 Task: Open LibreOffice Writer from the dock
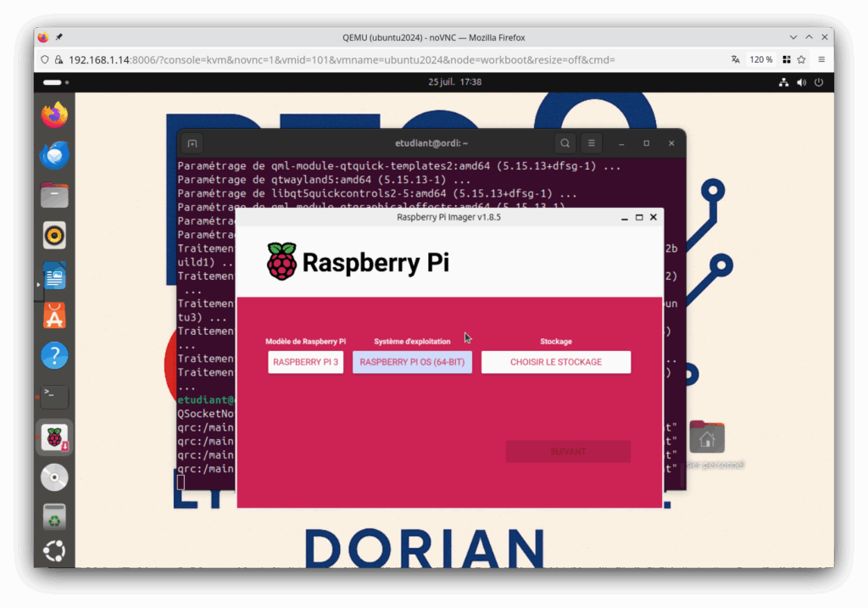pyautogui.click(x=54, y=276)
